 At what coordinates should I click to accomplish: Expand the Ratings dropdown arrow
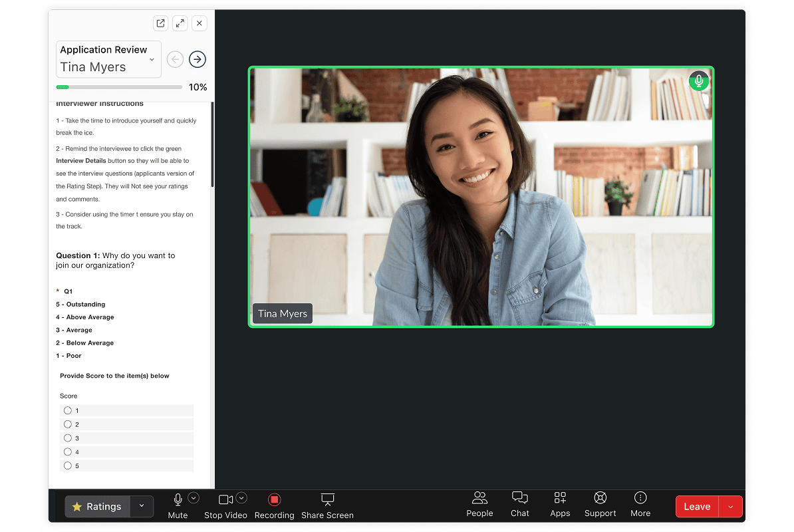point(142,506)
